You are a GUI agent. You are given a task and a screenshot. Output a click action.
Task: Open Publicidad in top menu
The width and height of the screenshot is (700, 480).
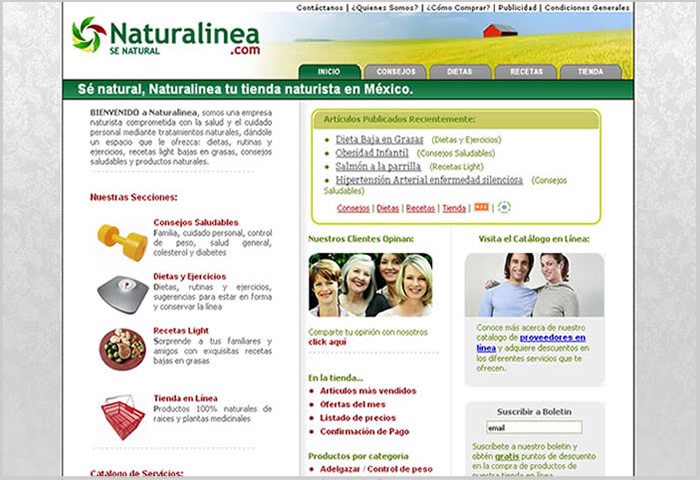pos(517,8)
